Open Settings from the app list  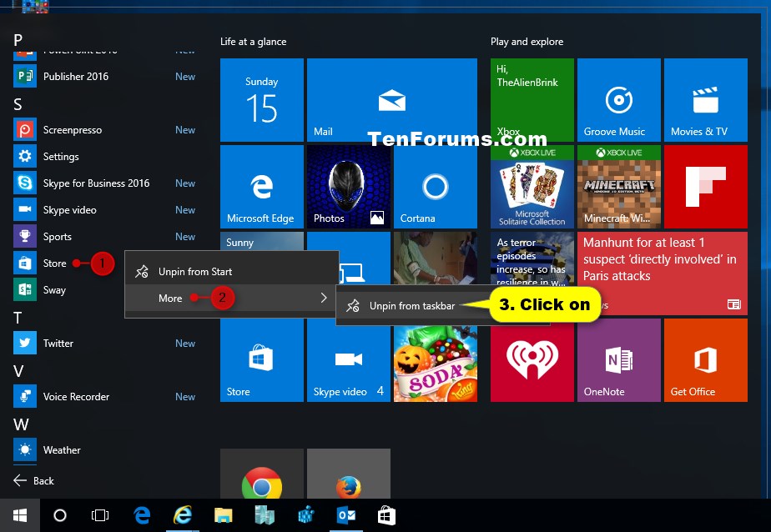point(60,156)
